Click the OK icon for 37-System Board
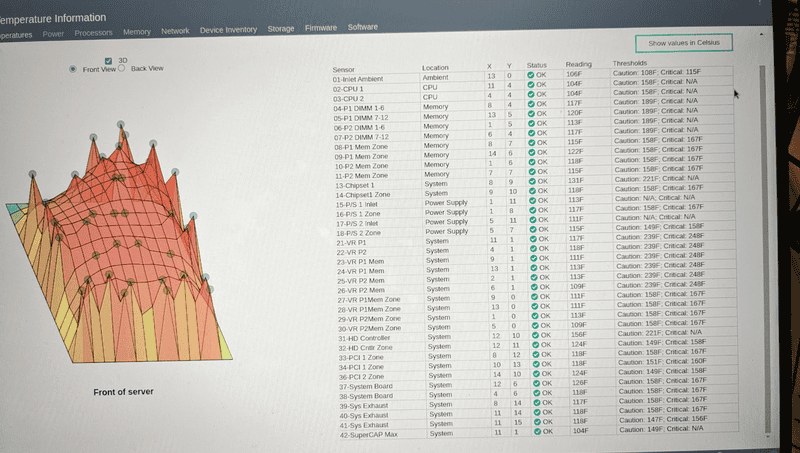800x453 pixels. pyautogui.click(x=534, y=385)
